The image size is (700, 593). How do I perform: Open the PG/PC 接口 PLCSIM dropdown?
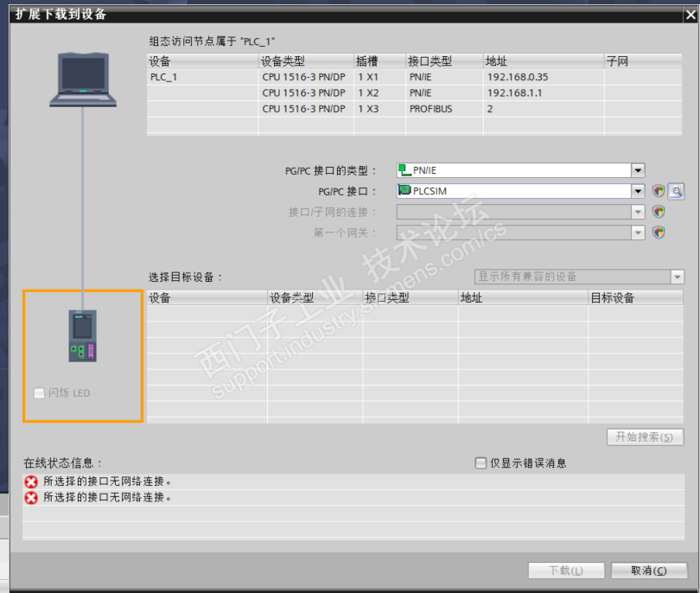638,191
